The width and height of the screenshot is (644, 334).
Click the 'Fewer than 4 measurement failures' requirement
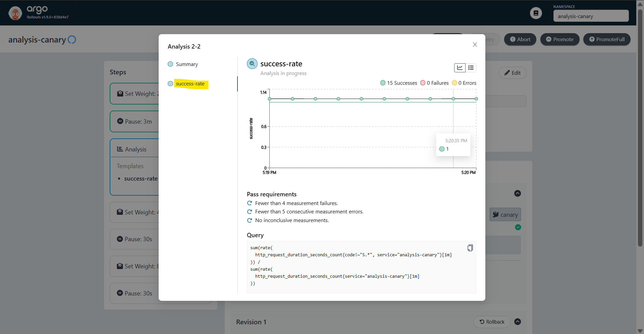(297, 203)
